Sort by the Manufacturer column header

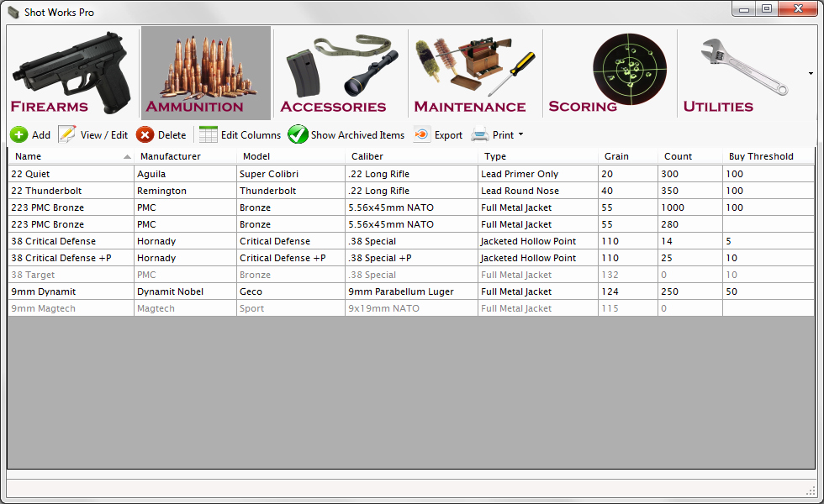click(x=186, y=156)
